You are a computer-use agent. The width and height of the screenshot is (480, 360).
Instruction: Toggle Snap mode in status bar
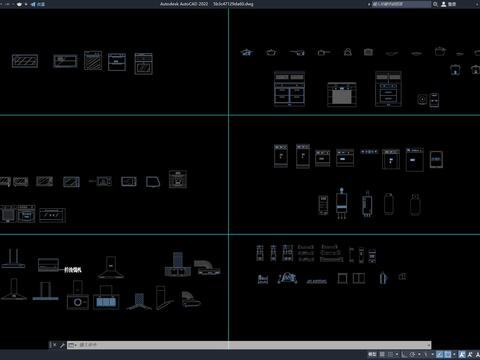391,354
